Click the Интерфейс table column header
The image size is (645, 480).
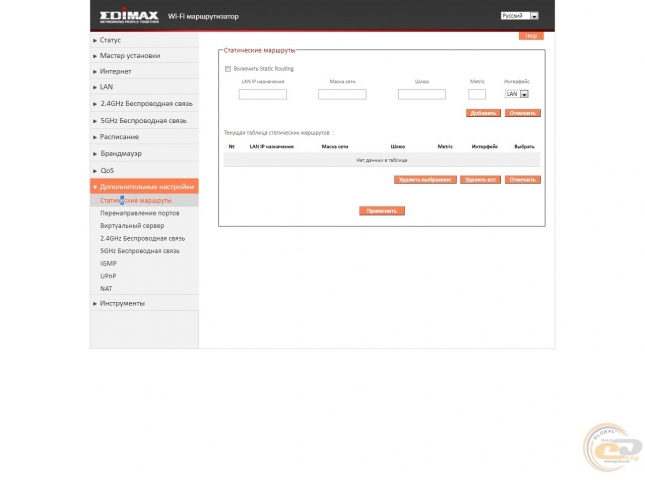[x=485, y=147]
